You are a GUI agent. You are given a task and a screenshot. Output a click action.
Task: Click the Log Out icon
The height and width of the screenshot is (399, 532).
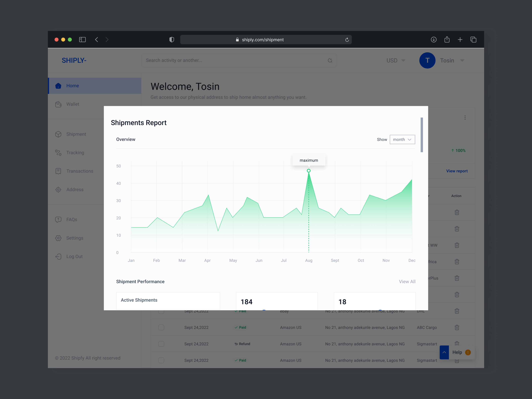click(59, 256)
